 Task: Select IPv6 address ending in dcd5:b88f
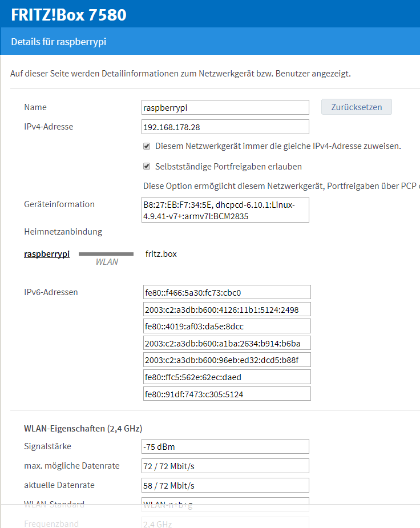(x=227, y=360)
